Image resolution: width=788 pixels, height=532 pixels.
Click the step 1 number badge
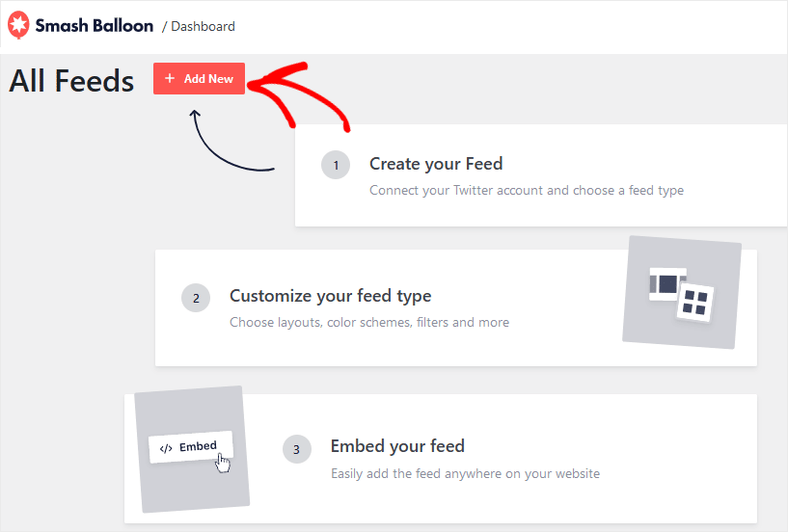pyautogui.click(x=336, y=166)
